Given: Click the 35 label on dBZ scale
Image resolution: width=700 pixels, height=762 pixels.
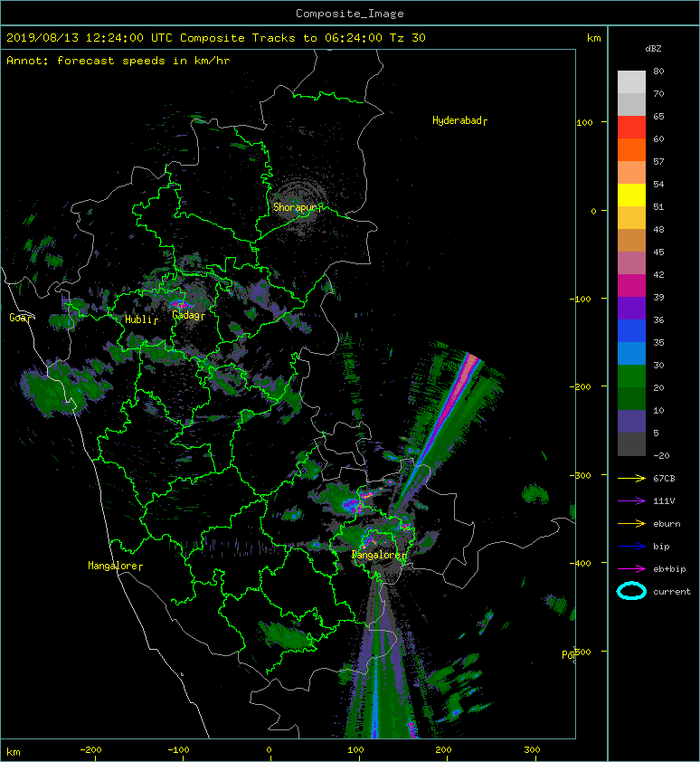Looking at the screenshot, I should tap(658, 343).
